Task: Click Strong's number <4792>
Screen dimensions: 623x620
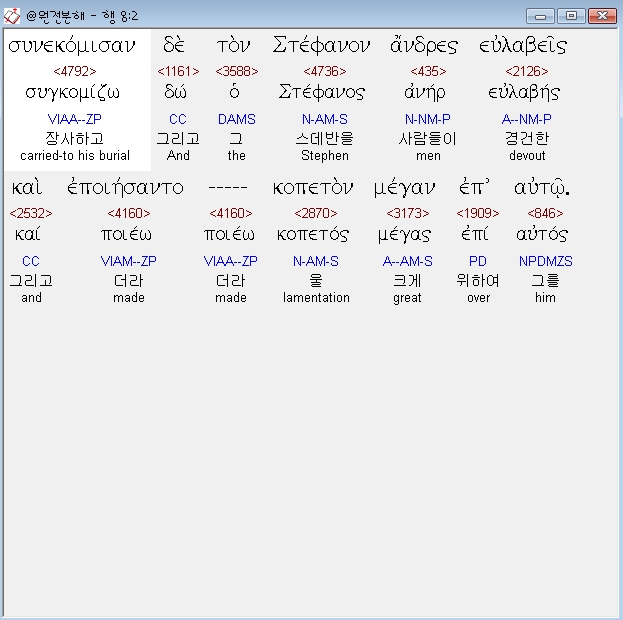Action: point(75,71)
